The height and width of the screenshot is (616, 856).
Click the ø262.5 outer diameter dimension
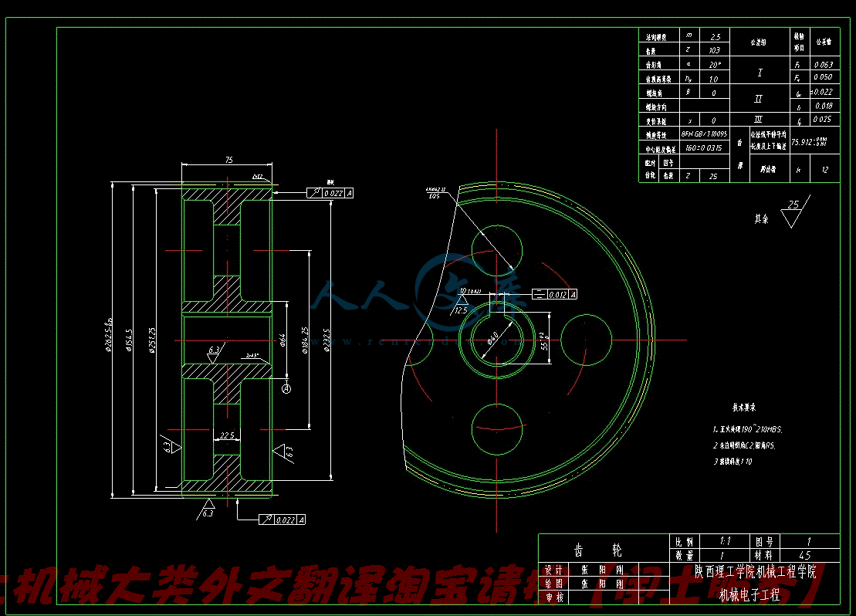(109, 333)
